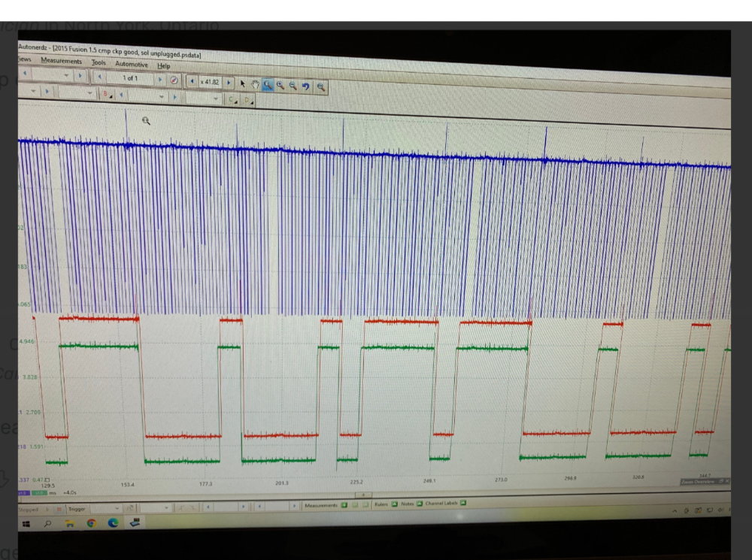Increase horizontal zoom factor x 41.82

coord(229,81)
